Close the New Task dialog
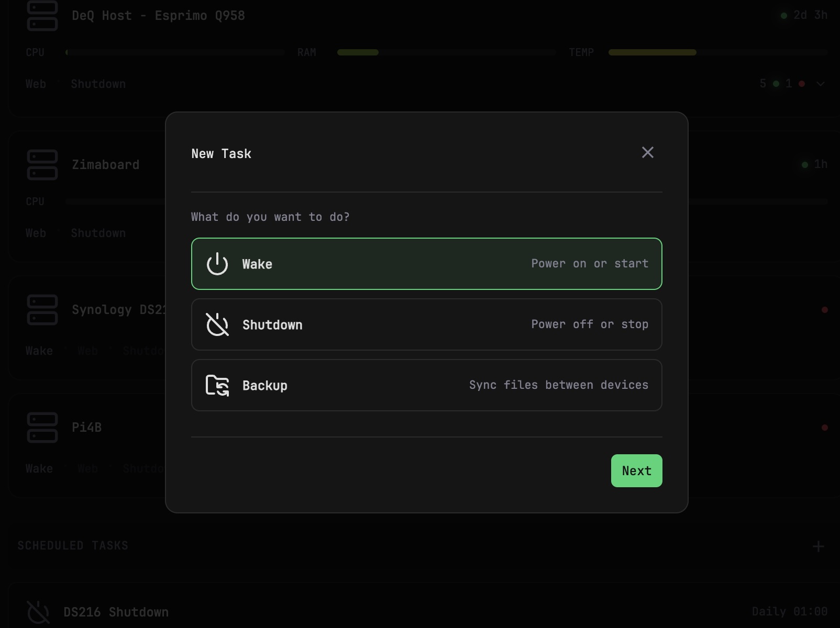840x628 pixels. coord(647,152)
